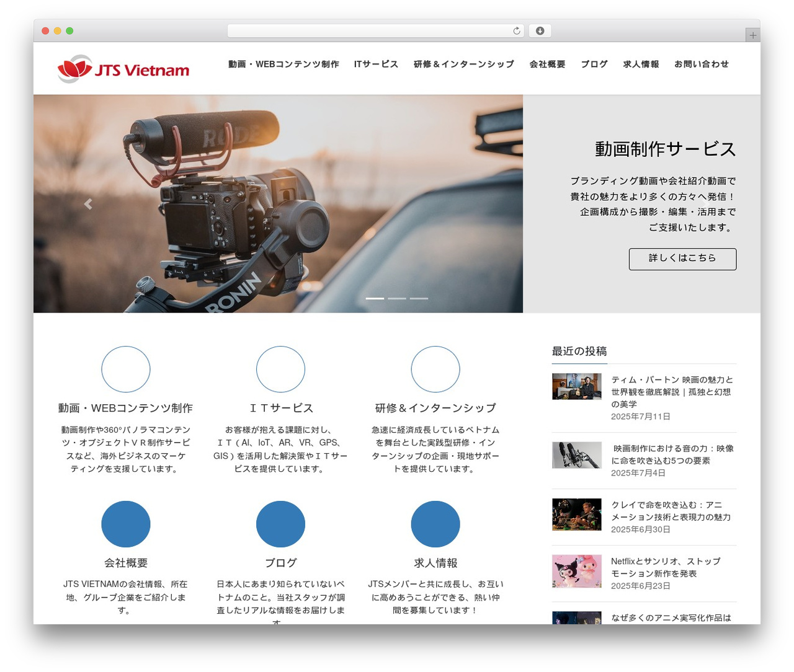Open the Netflixとサンリオ post link

tap(666, 567)
